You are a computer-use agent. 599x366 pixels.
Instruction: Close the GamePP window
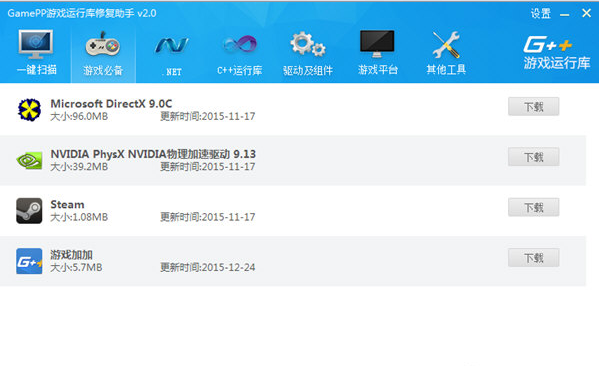pos(586,13)
